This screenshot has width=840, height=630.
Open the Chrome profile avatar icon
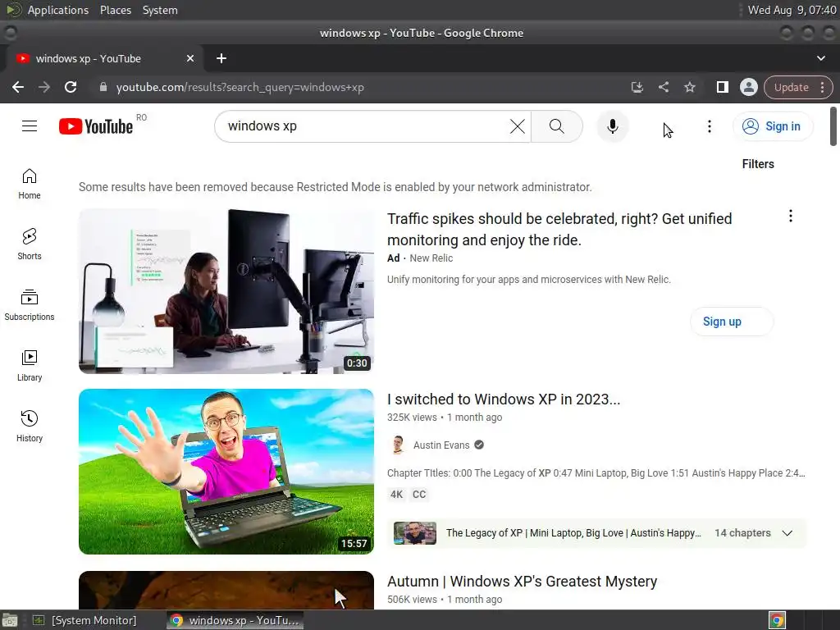click(748, 87)
